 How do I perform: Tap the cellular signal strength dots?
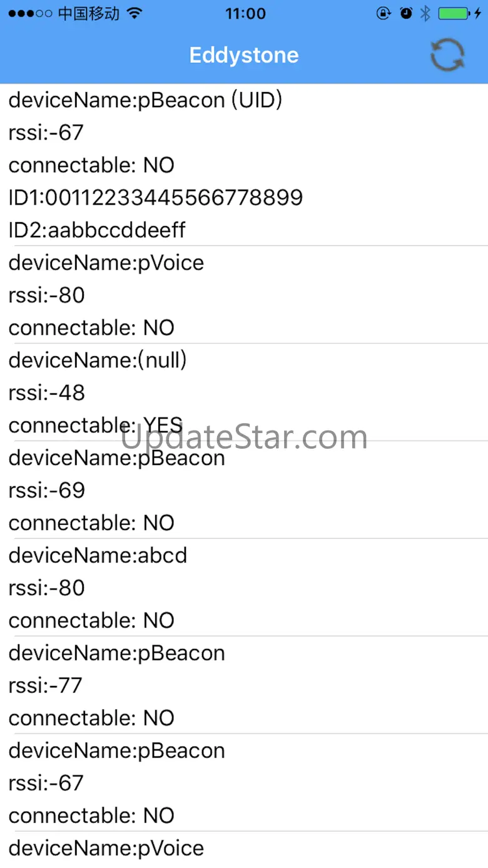(30, 14)
